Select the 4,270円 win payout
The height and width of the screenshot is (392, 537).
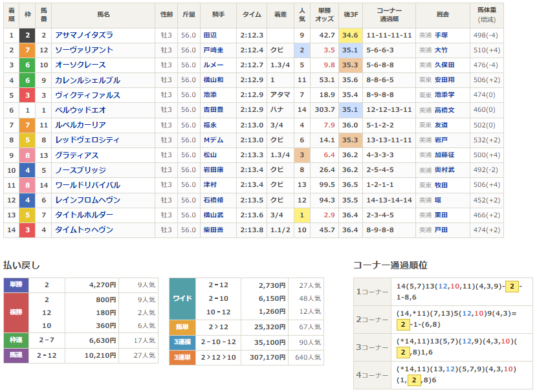(102, 285)
